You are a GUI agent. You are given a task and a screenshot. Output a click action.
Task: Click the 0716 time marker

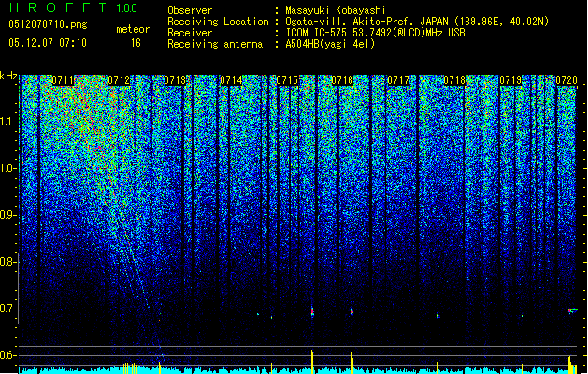342,80
